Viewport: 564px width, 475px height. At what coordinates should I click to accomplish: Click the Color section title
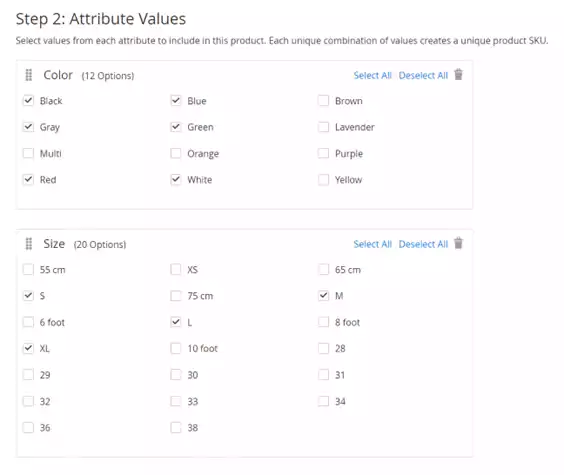point(58,75)
